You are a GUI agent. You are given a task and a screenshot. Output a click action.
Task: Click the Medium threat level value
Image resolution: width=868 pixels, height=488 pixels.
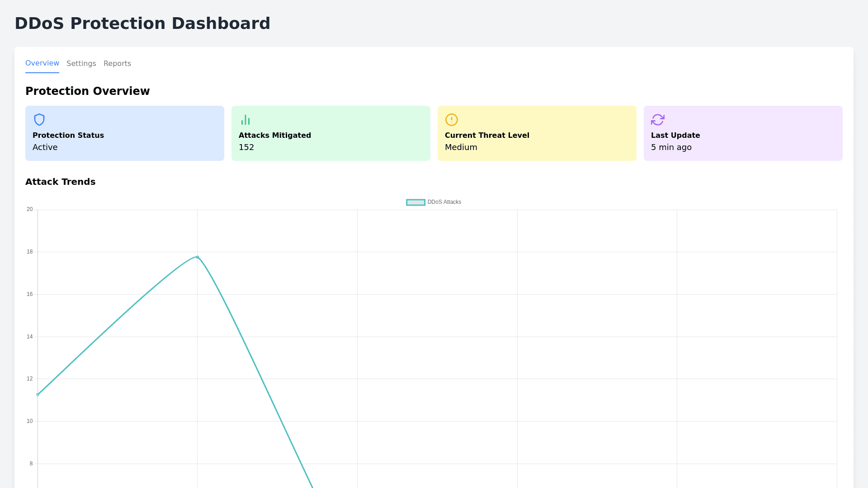461,147
